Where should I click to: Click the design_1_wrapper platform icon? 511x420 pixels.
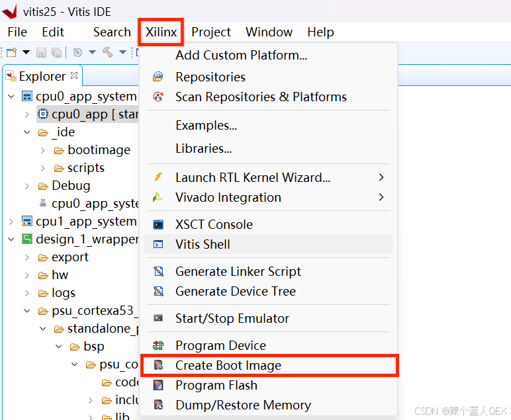click(26, 239)
